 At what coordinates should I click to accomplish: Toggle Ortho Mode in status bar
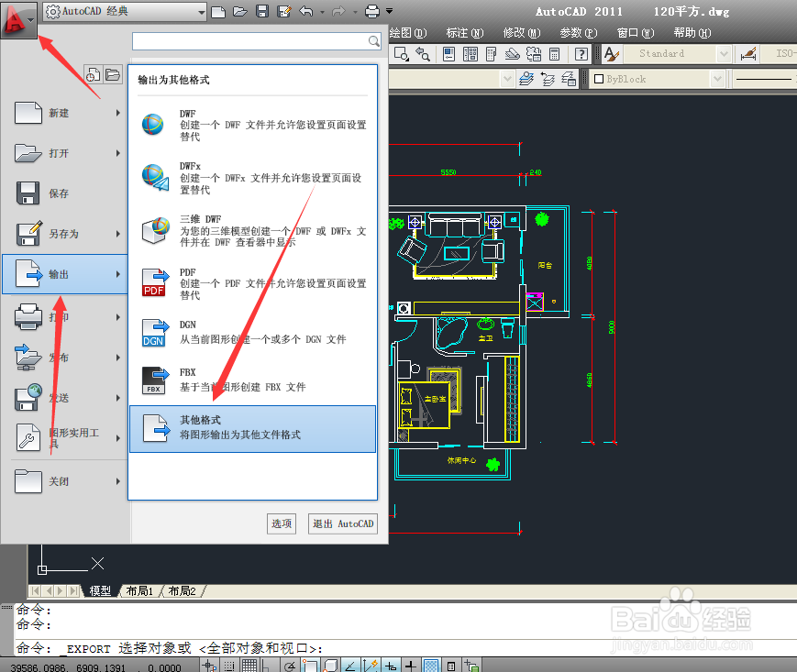[268, 666]
